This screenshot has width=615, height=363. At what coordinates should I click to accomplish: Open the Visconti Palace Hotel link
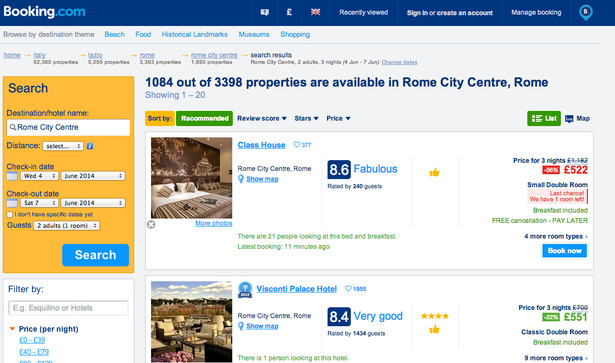point(297,289)
